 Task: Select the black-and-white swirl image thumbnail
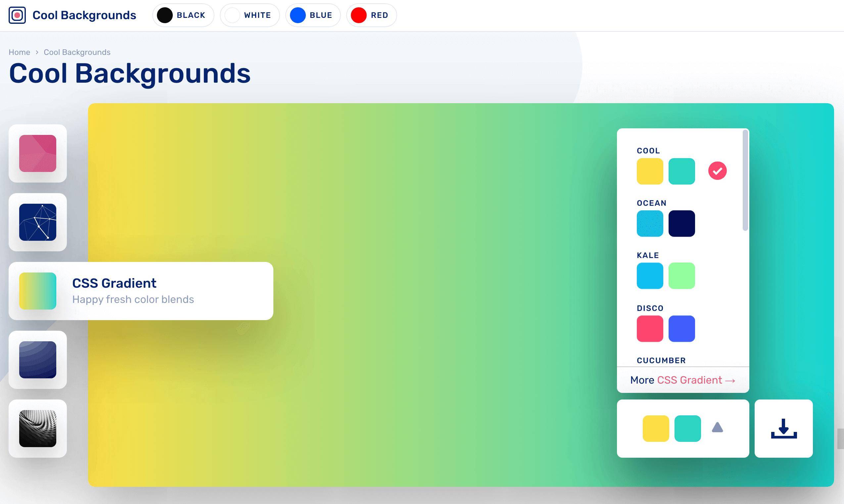tap(38, 429)
